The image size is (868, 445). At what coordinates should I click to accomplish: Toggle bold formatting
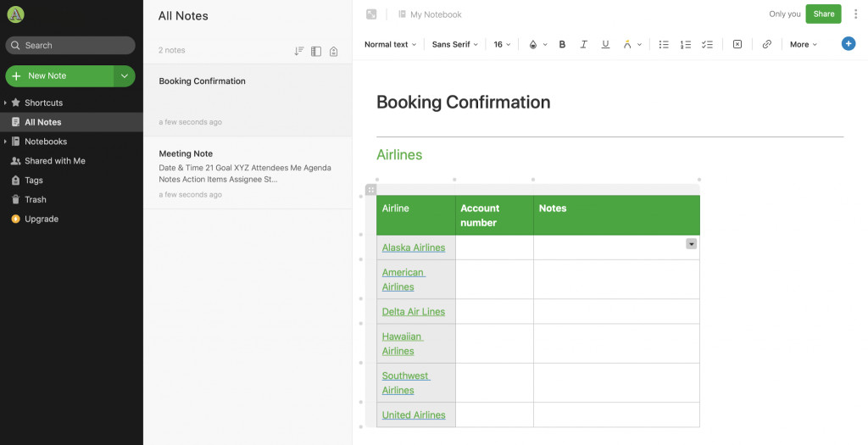[562, 44]
